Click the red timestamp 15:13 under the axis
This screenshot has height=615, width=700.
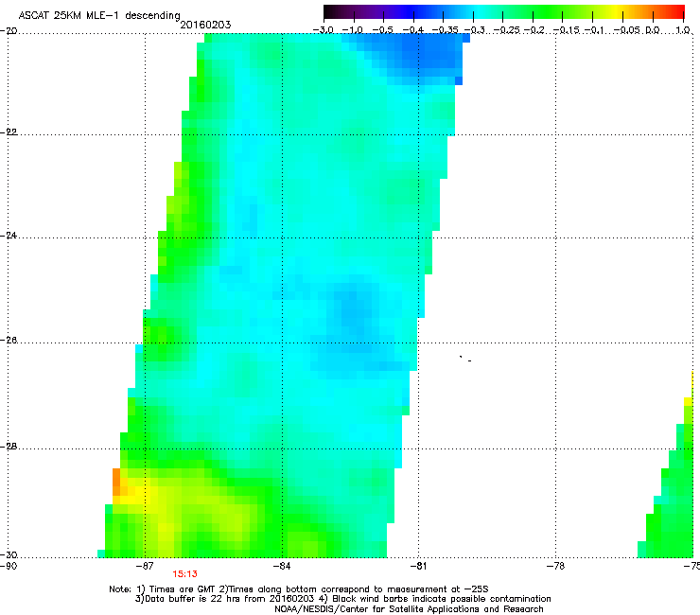coord(184,574)
